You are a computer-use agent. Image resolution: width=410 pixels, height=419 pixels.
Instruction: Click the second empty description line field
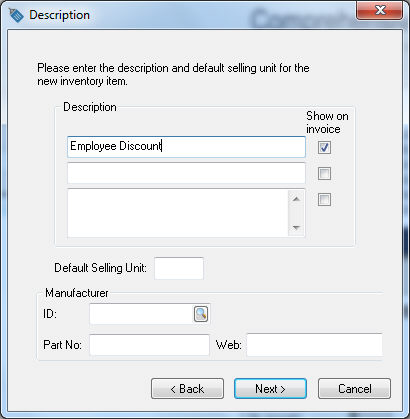click(x=186, y=173)
